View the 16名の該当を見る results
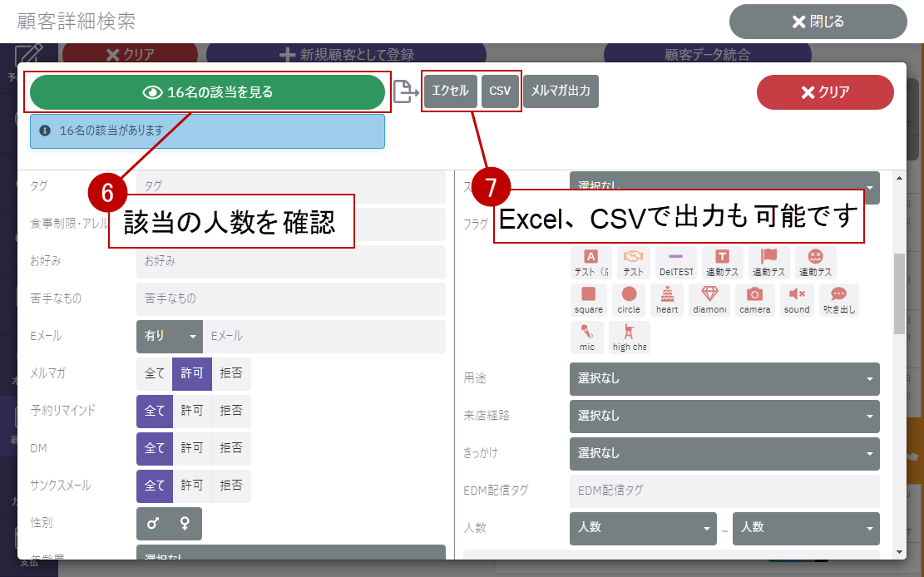924x577 pixels. tap(208, 92)
